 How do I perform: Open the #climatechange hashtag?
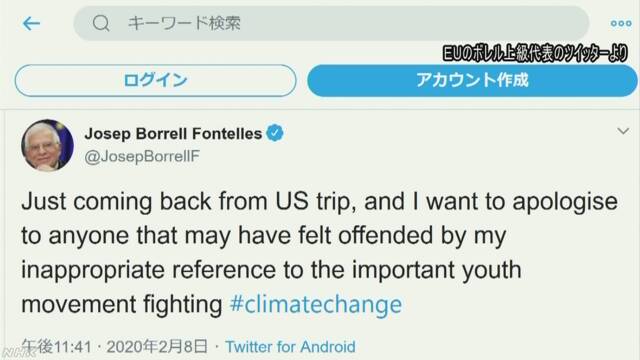[x=316, y=304]
